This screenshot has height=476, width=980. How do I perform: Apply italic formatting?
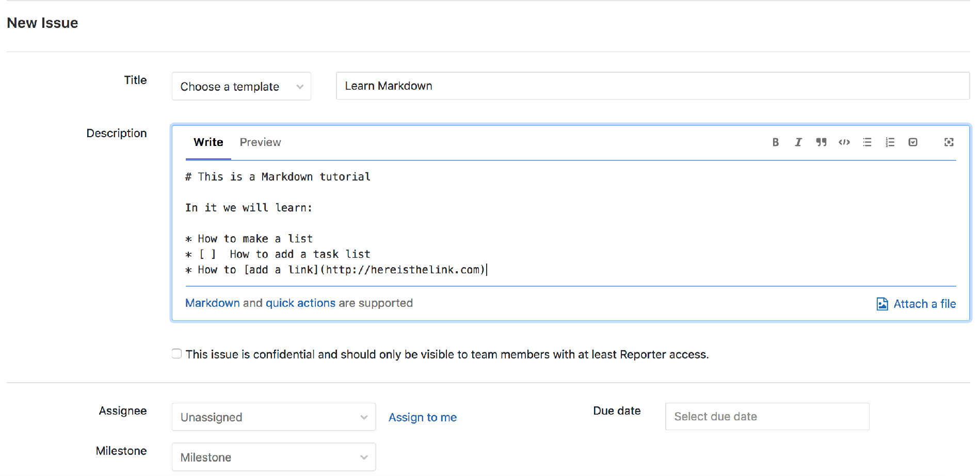point(798,142)
